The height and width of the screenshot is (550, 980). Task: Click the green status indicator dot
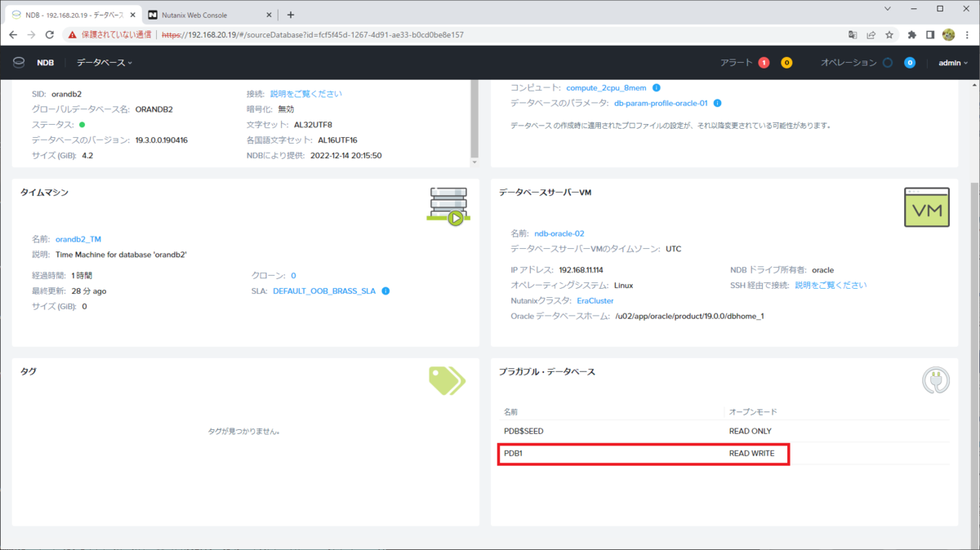[82, 125]
